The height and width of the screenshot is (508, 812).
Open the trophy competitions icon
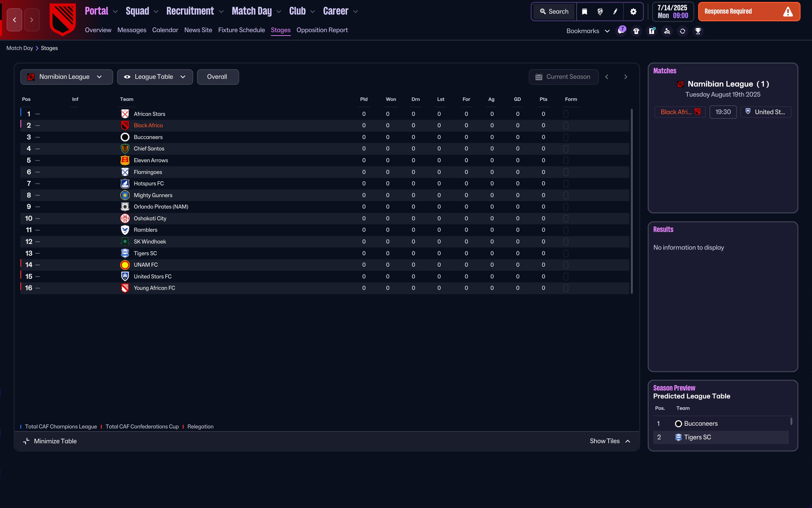click(x=698, y=31)
